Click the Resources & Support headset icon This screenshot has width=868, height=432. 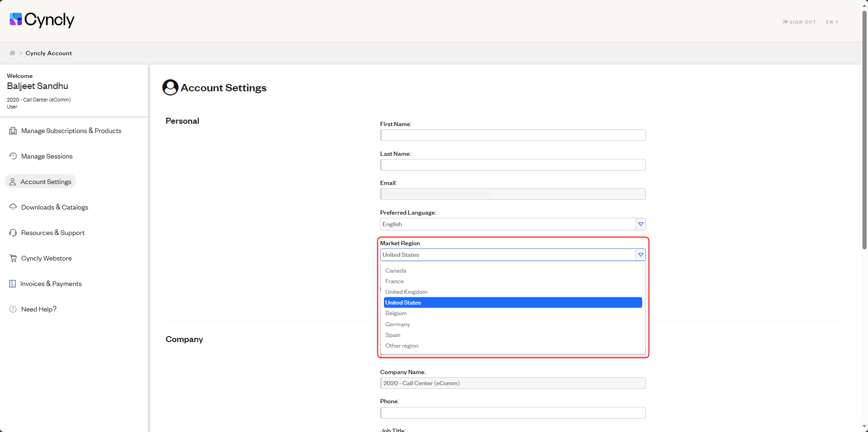[x=13, y=233]
